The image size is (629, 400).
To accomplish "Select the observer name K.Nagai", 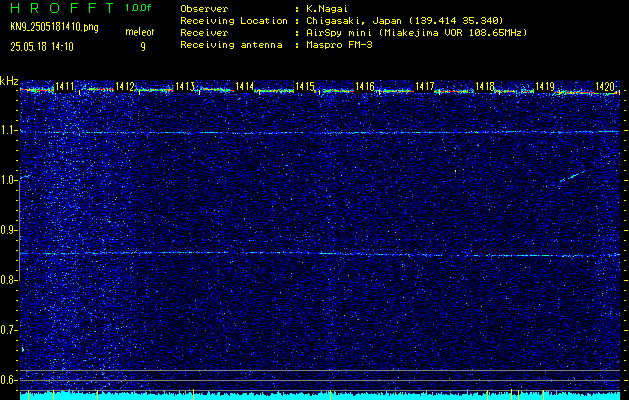I will coord(327,9).
